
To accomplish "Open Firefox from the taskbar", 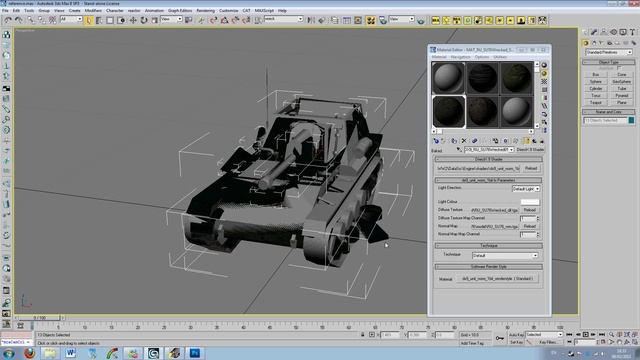I will (29, 353).
